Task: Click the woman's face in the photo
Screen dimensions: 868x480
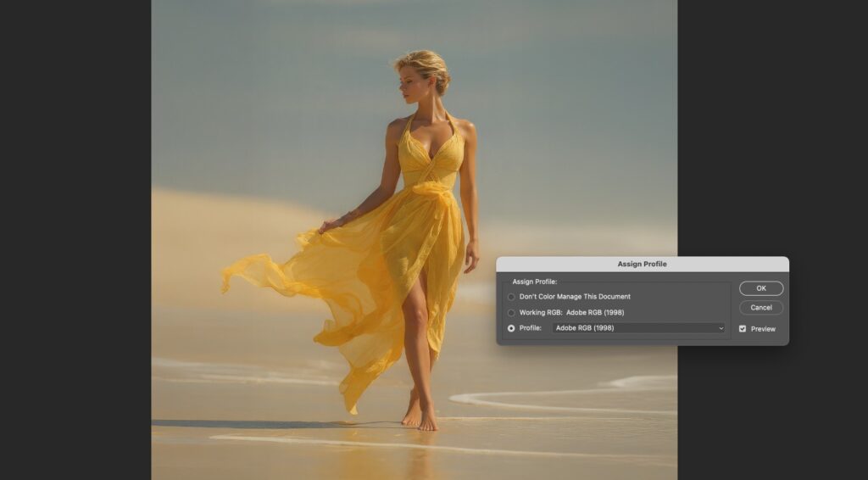Action: (412, 83)
